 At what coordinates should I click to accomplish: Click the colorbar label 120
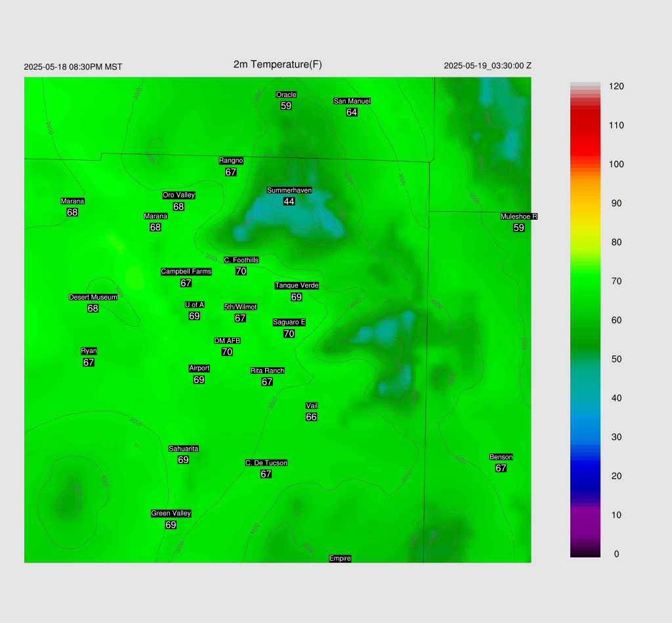(616, 87)
